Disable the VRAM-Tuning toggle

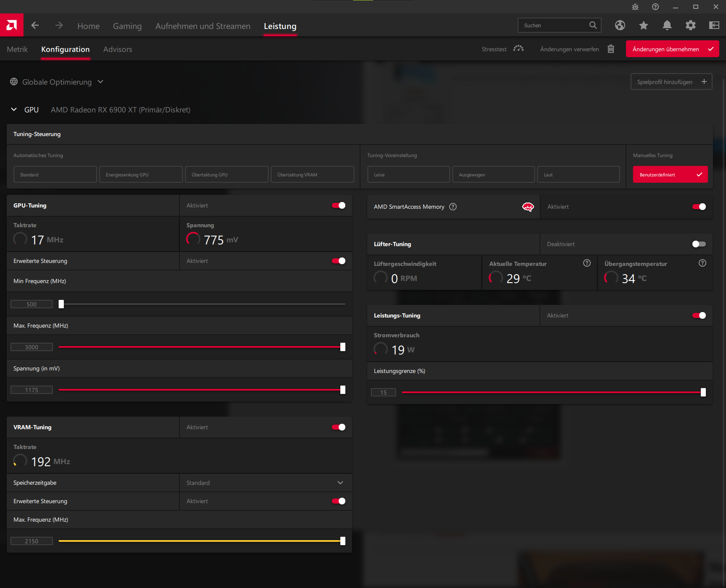click(x=339, y=428)
